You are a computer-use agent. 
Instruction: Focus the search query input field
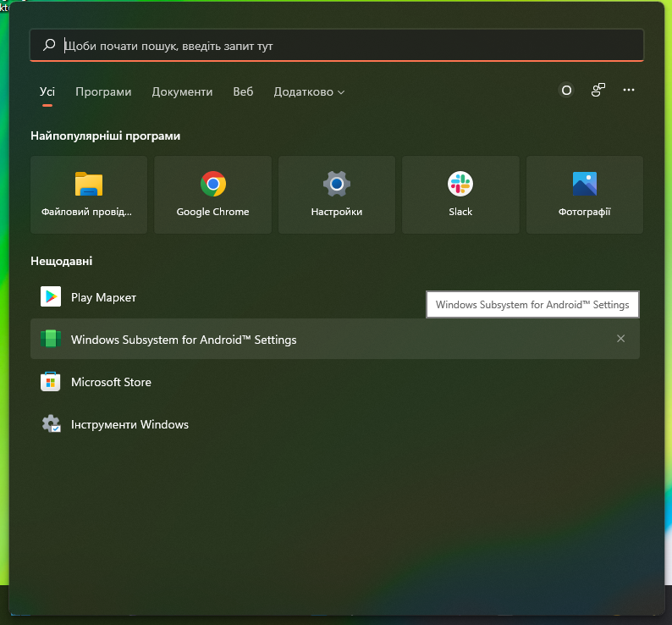337,45
